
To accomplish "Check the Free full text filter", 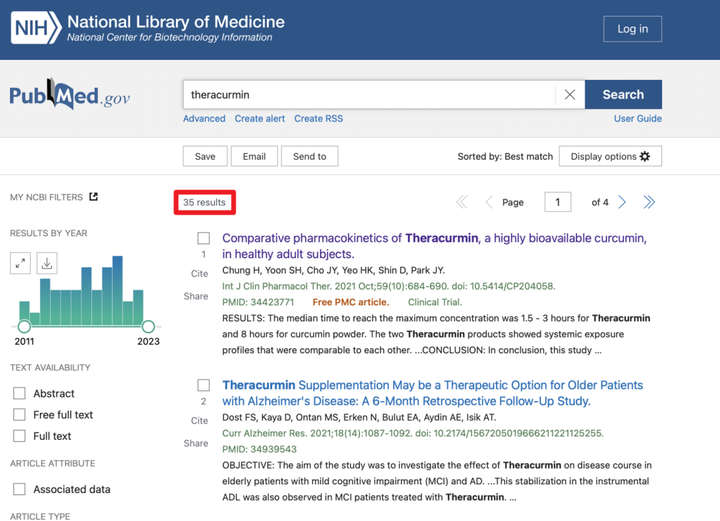I will click(19, 415).
